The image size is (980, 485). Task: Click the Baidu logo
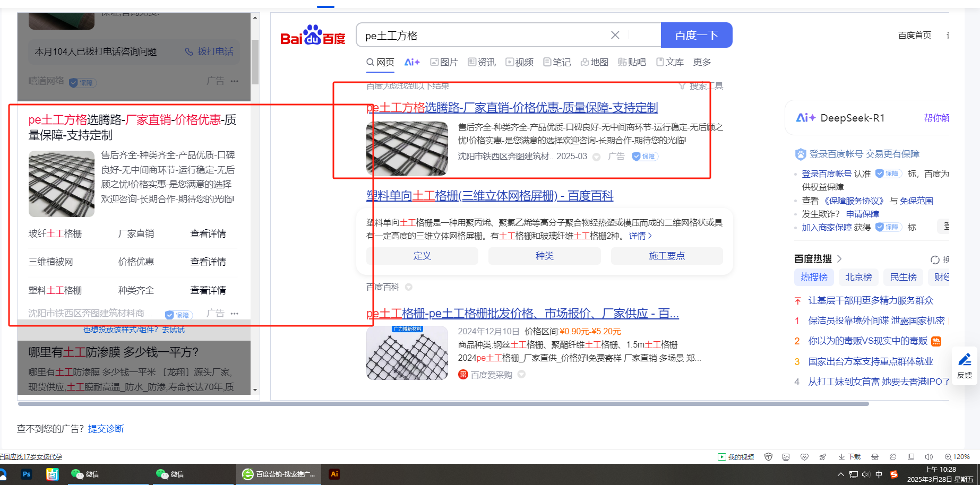tap(313, 36)
